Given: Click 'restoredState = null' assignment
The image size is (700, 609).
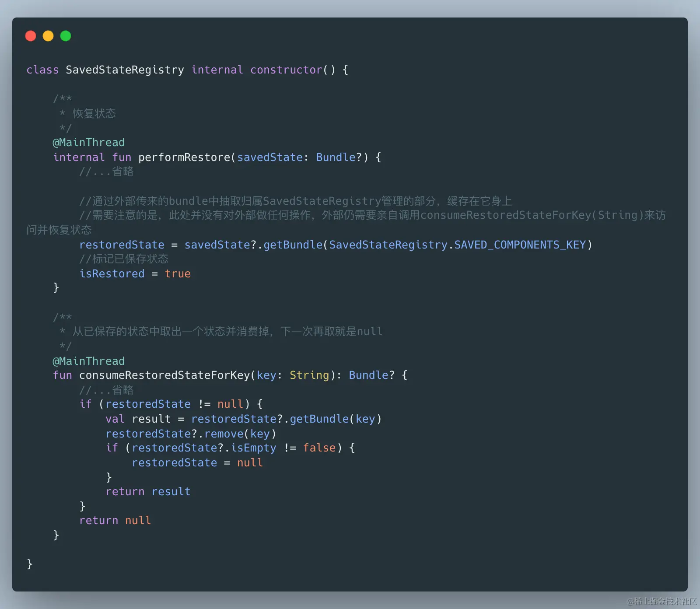Looking at the screenshot, I should click(x=197, y=463).
